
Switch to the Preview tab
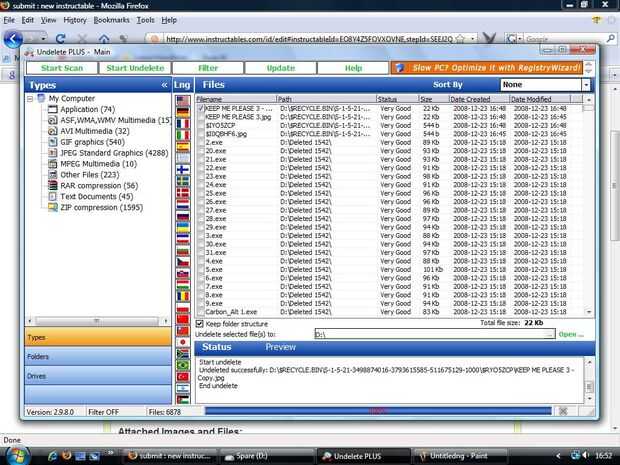280,347
